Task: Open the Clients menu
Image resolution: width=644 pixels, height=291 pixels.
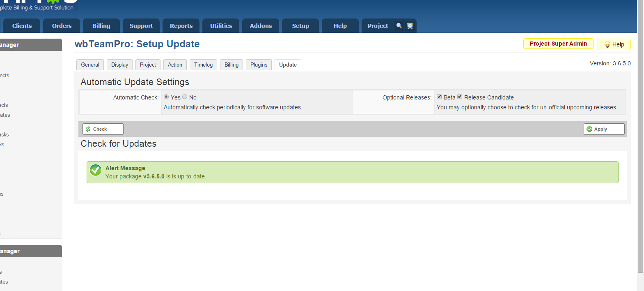Action: [22, 25]
